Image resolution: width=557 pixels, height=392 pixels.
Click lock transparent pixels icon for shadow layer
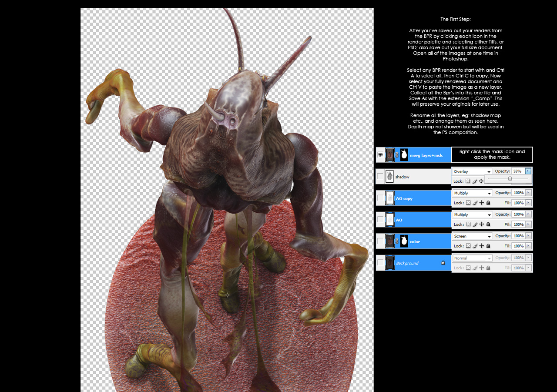pos(468,181)
